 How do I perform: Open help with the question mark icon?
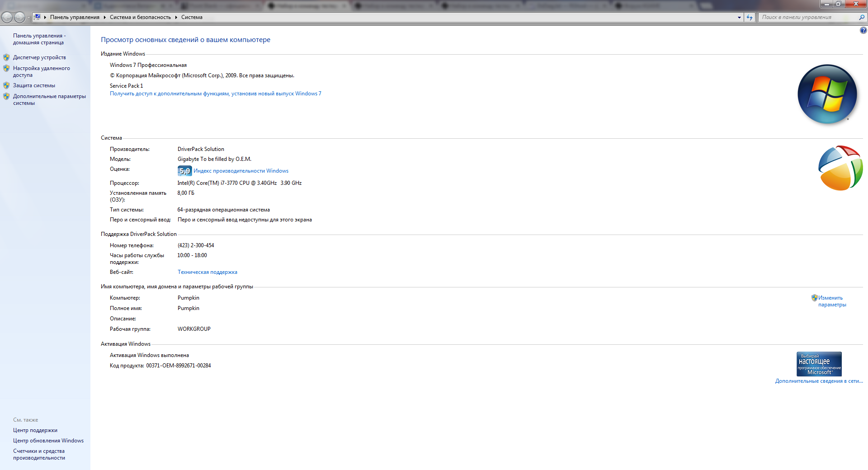(x=863, y=30)
